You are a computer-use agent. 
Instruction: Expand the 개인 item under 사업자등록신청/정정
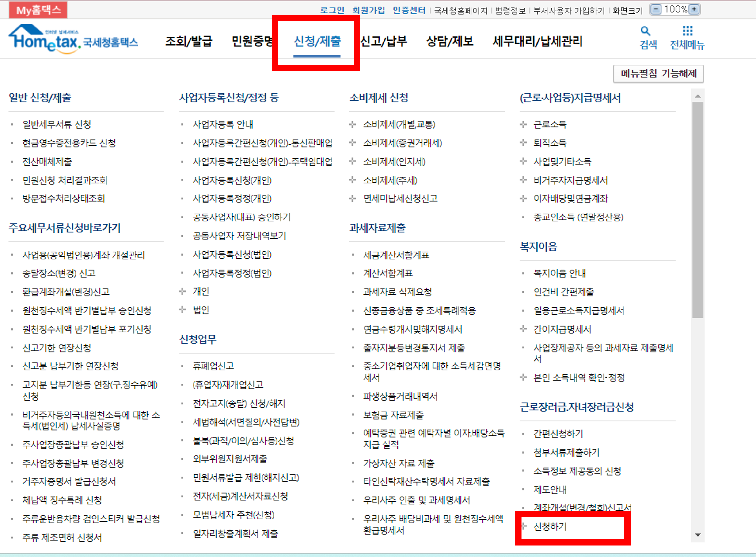pos(201,291)
